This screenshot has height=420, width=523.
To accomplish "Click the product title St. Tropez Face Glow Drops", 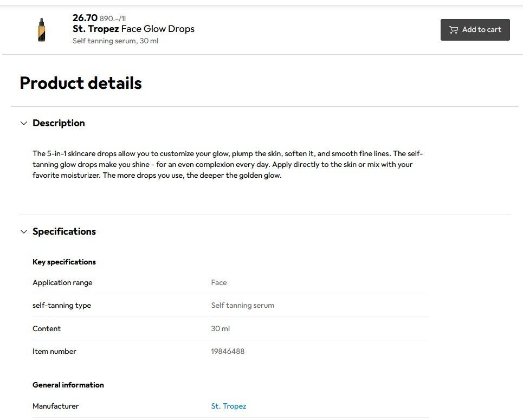I will tap(133, 29).
